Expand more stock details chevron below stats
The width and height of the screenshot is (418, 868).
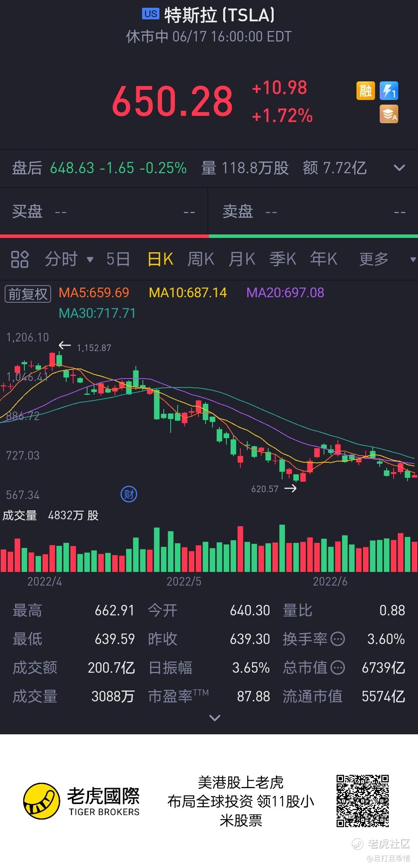214,718
